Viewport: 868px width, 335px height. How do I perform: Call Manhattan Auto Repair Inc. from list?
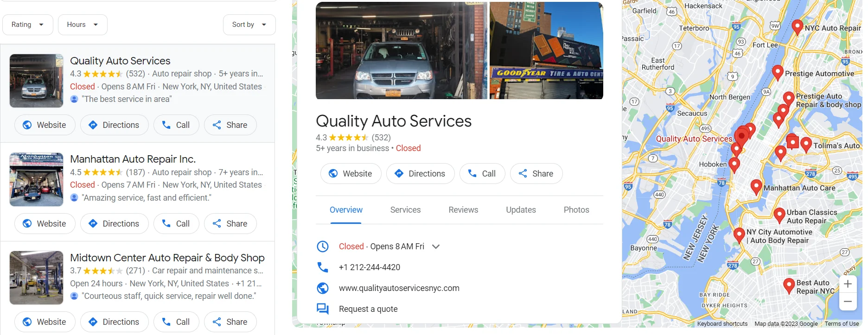coord(176,224)
